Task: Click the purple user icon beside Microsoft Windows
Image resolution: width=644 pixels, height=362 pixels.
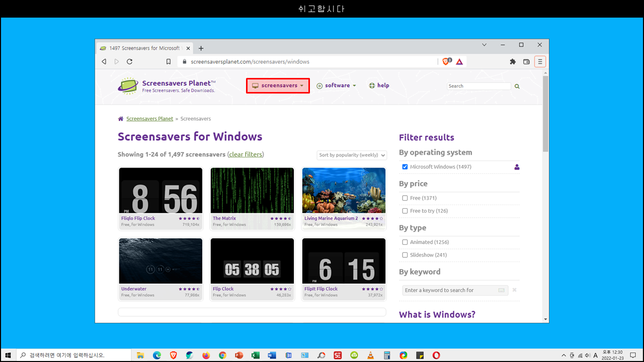Action: (517, 167)
